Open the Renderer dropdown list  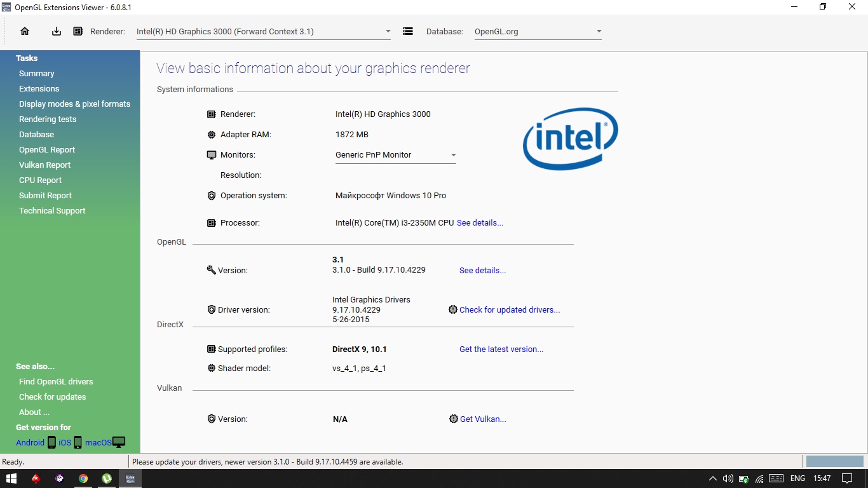click(264, 31)
